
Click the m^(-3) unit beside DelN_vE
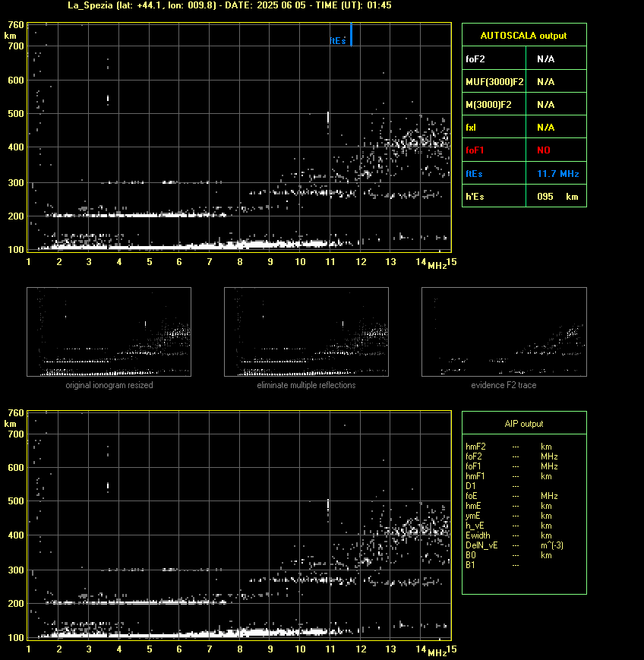click(552, 545)
